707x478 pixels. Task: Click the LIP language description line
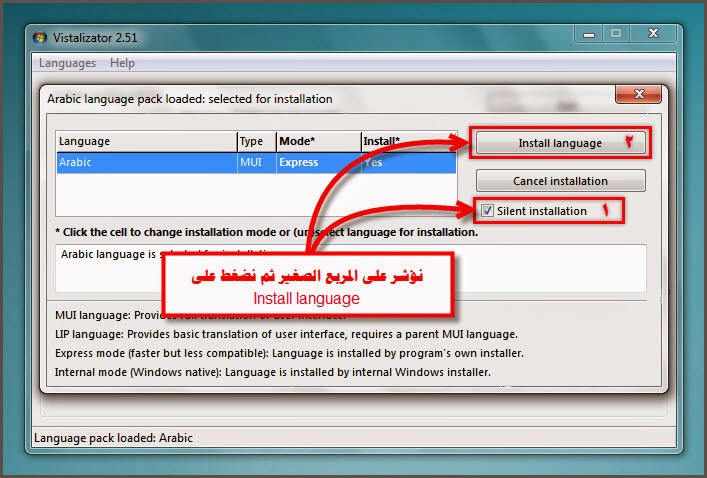(286, 334)
